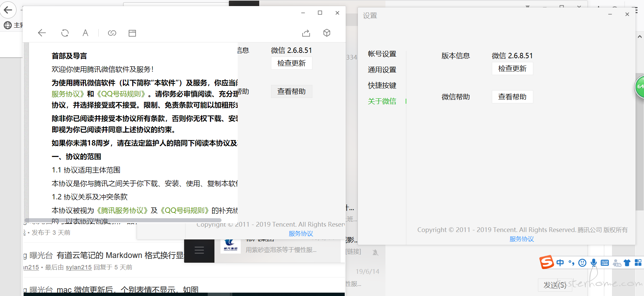
Task: Click 查看帮助 in overlapped left panel
Action: coord(292,92)
